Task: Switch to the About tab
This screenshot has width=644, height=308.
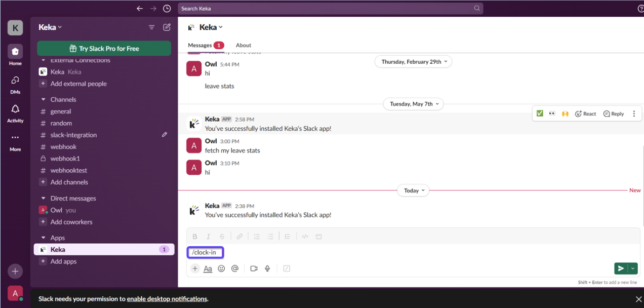Action: [244, 45]
